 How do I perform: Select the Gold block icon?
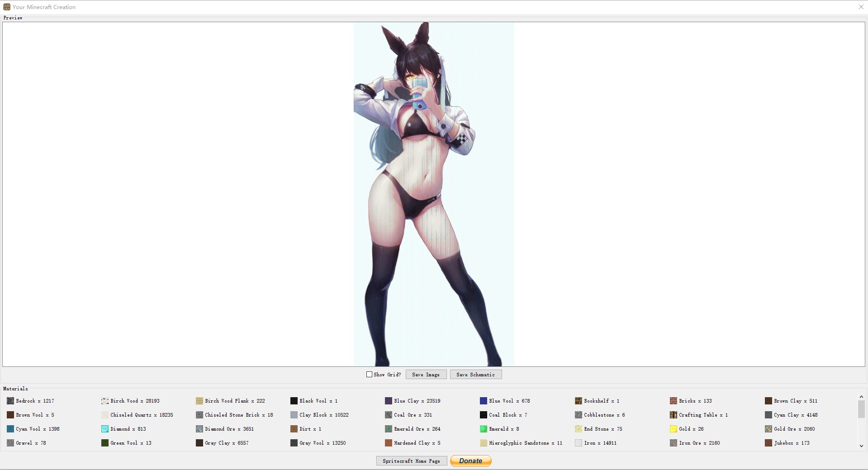pyautogui.click(x=674, y=429)
